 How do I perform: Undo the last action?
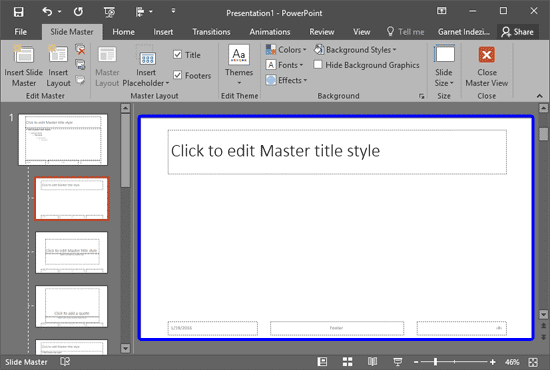[47, 12]
